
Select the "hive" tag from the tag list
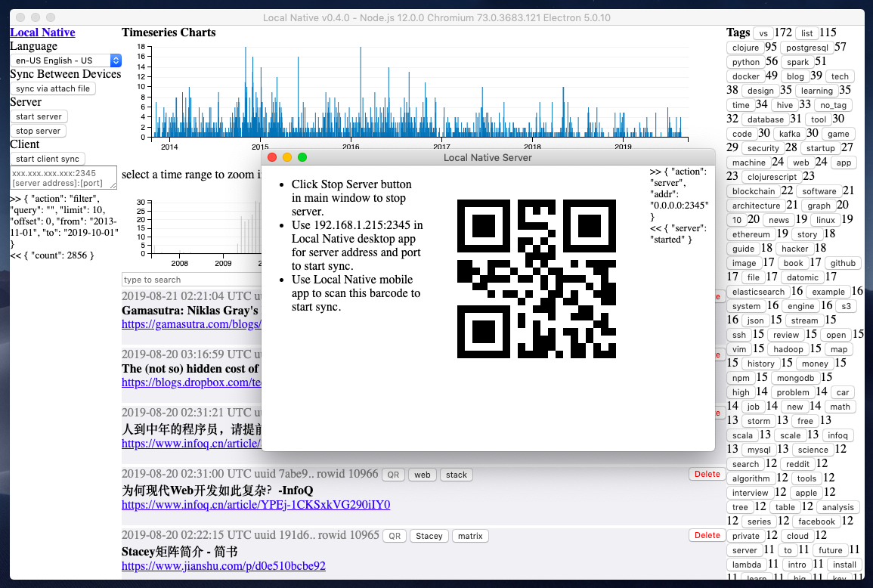pos(785,105)
